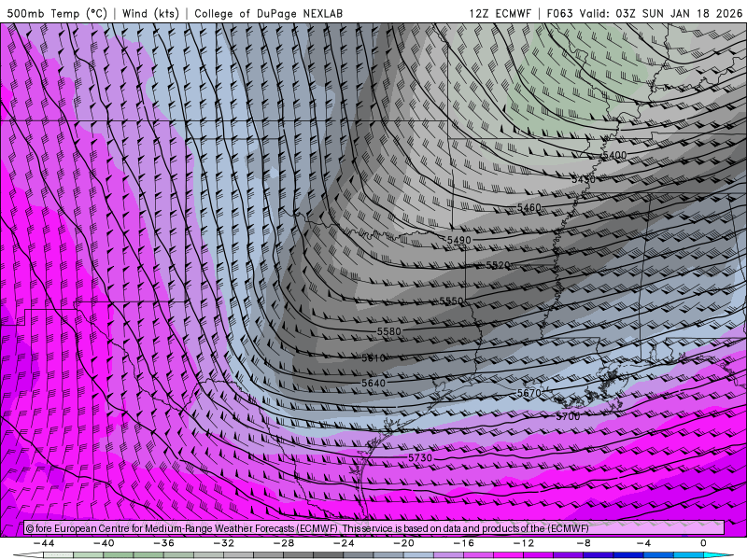Click the -44 colorbar scale label
This screenshot has width=747, height=560.
point(44,543)
